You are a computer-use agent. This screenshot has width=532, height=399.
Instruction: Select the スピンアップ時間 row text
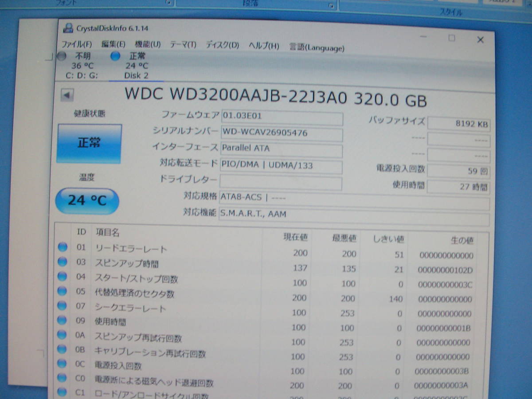click(127, 263)
